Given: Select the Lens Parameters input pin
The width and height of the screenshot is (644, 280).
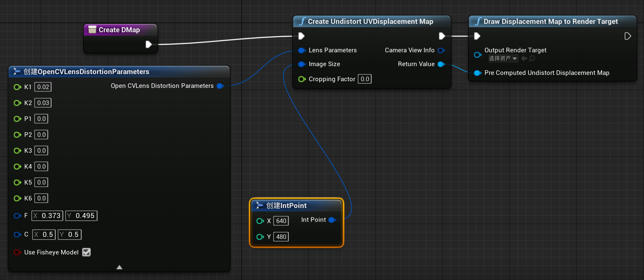Looking at the screenshot, I should point(302,50).
